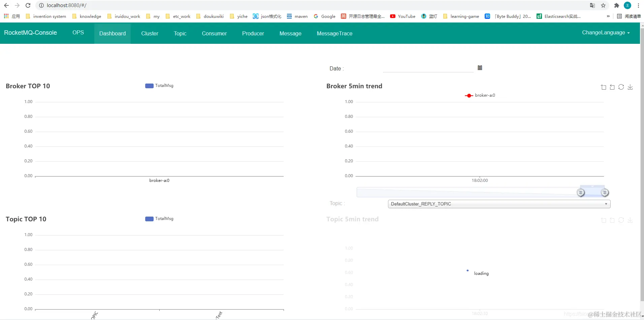
Task: Open MessageTrace tab
Action: click(x=334, y=33)
